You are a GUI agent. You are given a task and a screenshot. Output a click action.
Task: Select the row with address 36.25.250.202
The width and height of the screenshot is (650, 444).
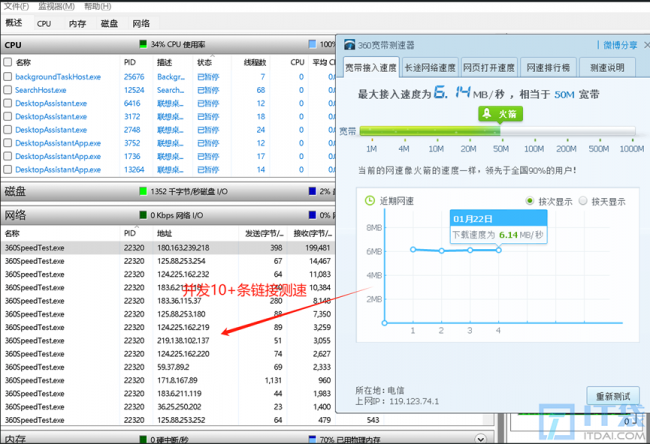168,407
